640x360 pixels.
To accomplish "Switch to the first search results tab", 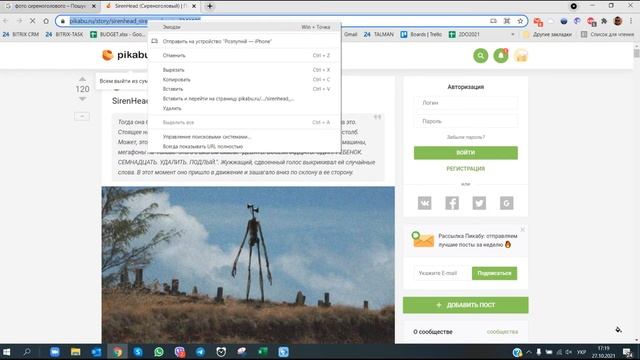I will [50, 6].
